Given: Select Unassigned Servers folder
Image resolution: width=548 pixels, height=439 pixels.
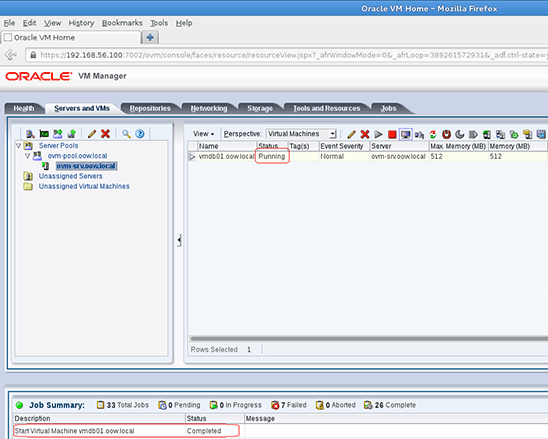Looking at the screenshot, I should coord(70,176).
